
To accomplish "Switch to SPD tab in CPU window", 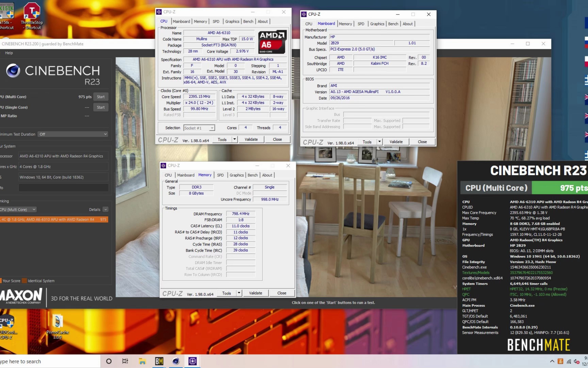I will pyautogui.click(x=216, y=21).
